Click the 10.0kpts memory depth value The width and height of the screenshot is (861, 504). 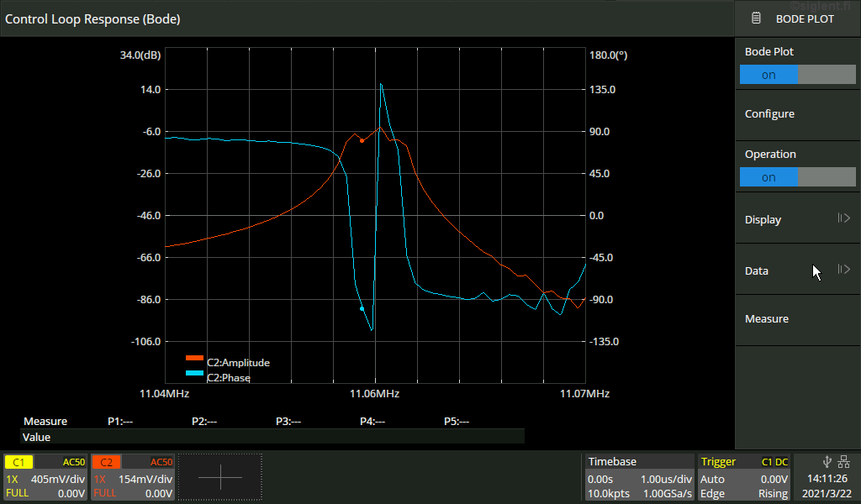(x=609, y=494)
